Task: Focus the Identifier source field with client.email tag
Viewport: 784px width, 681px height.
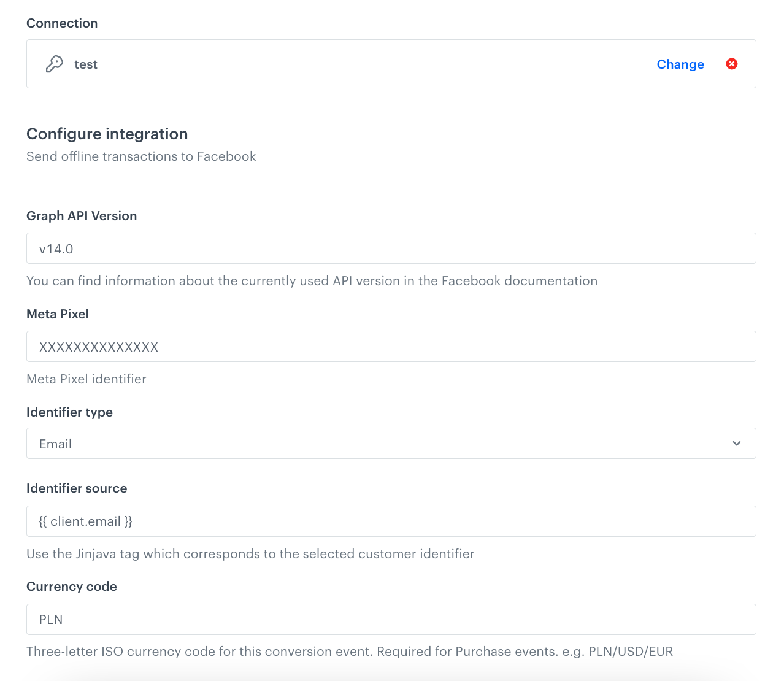Action: [x=391, y=521]
